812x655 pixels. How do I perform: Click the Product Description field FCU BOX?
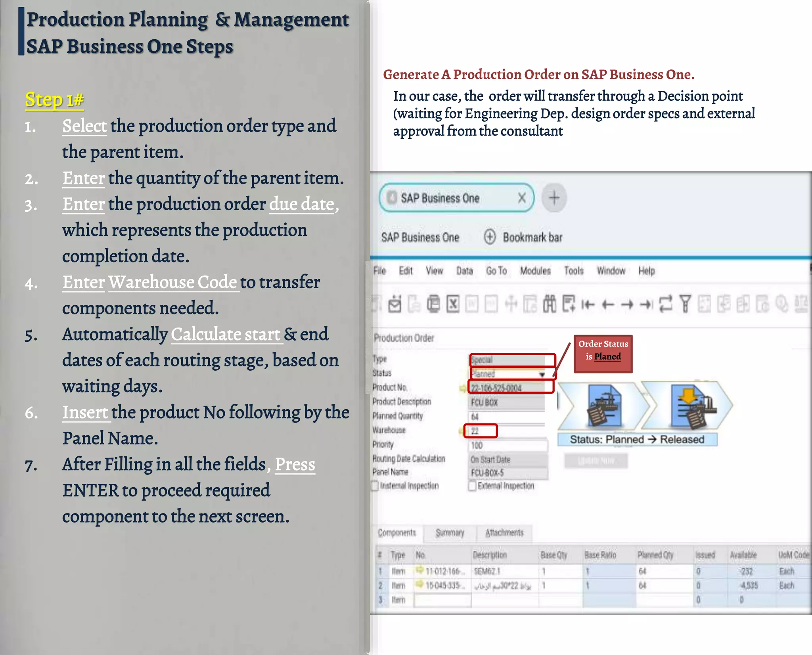click(x=507, y=402)
